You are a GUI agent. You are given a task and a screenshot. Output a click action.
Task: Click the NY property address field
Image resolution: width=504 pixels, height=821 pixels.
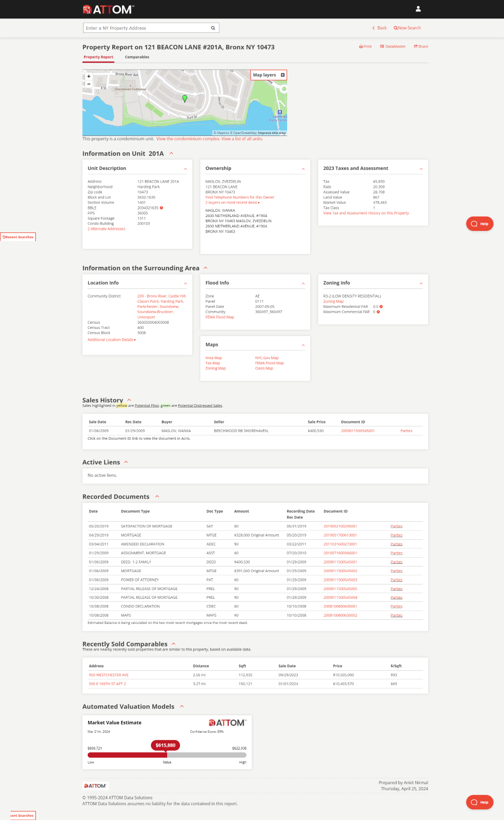point(146,28)
